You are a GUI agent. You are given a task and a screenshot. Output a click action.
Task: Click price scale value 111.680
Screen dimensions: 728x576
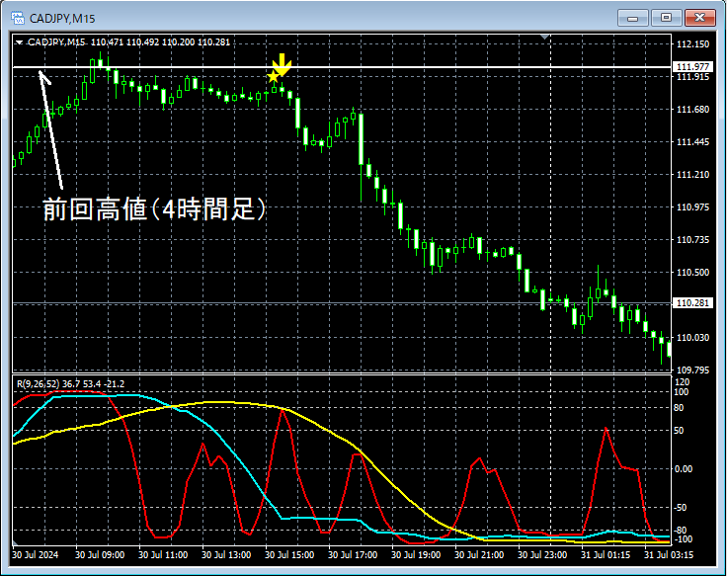(692, 110)
